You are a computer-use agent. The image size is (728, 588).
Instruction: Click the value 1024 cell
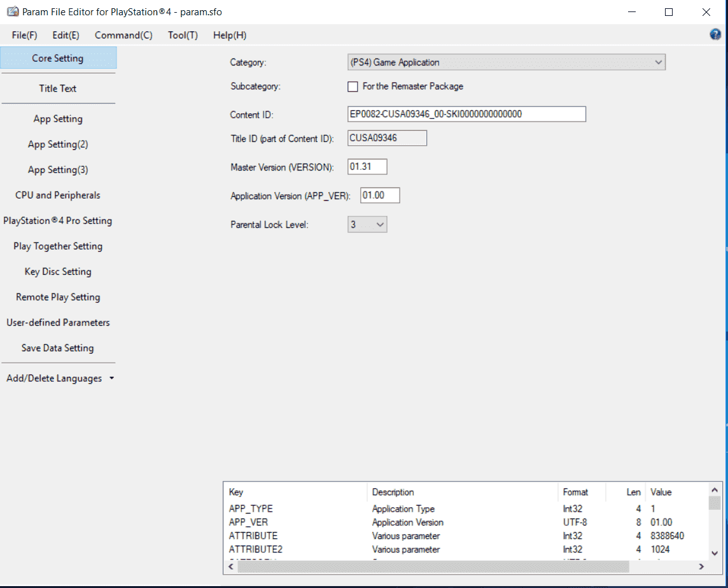(660, 549)
